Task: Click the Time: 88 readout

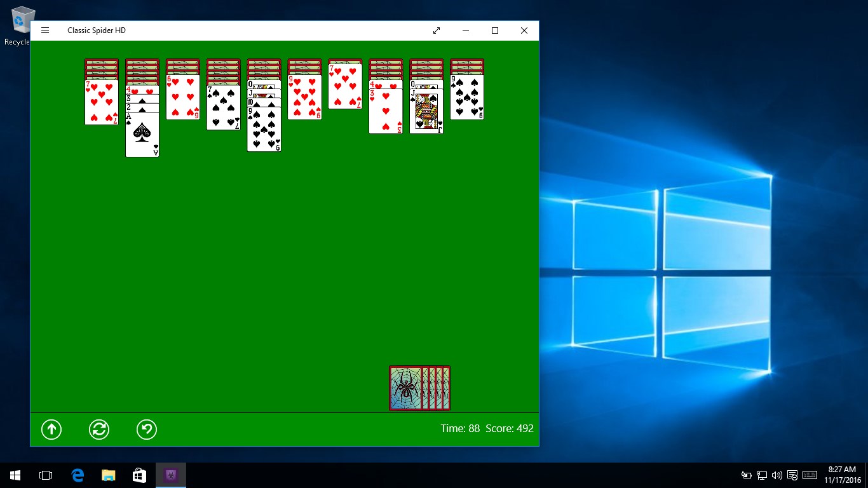Action: click(x=460, y=429)
